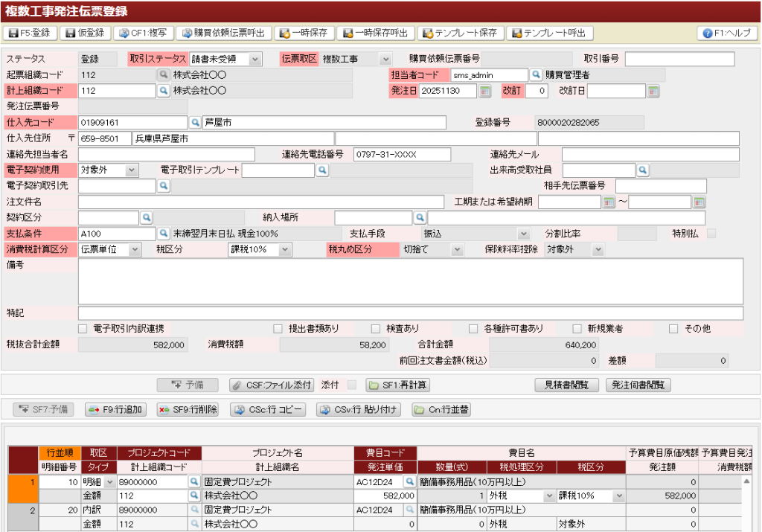Click the 備考 text area

[x=411, y=282]
